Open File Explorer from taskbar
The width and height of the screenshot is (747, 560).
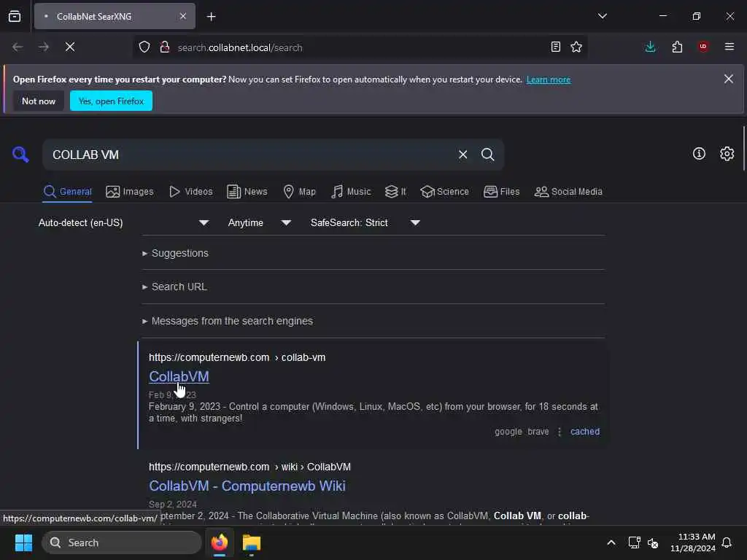tap(251, 542)
